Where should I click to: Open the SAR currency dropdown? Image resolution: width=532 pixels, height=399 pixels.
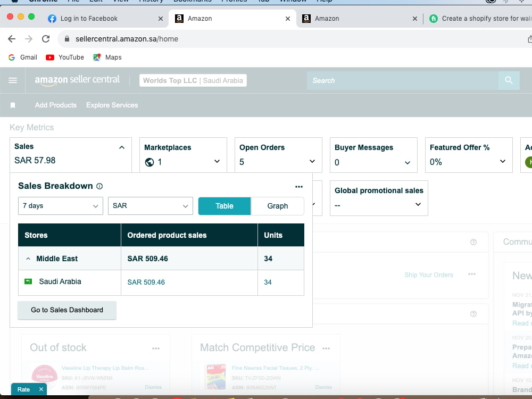(151, 206)
